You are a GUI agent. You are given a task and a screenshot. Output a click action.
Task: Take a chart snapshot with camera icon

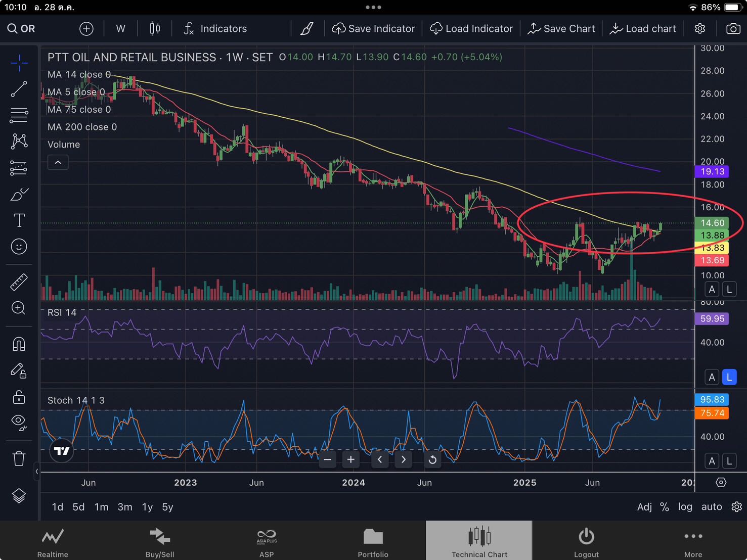[x=733, y=29]
